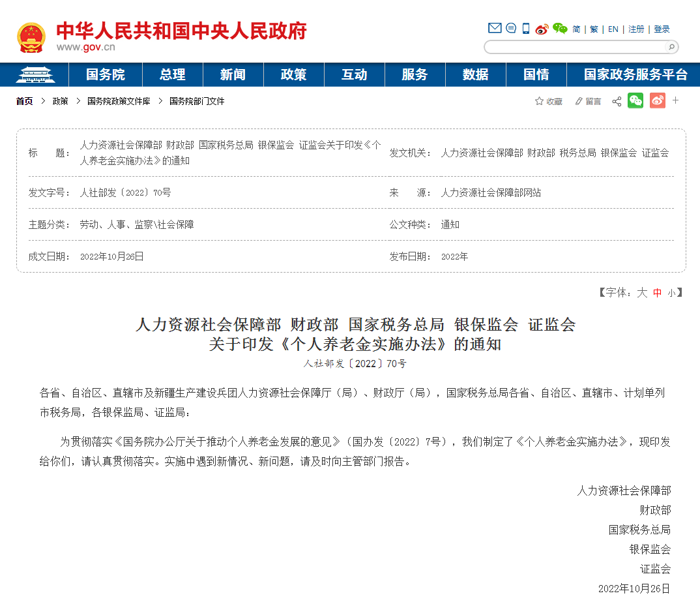Set font size to 中

click(x=657, y=293)
